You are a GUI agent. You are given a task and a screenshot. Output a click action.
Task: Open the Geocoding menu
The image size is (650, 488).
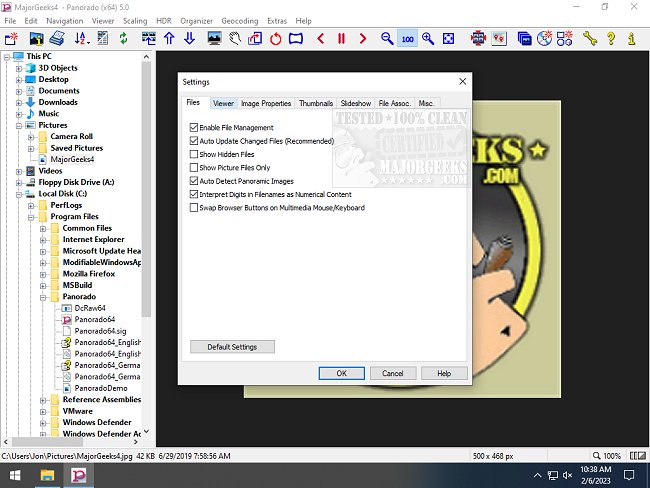240,21
